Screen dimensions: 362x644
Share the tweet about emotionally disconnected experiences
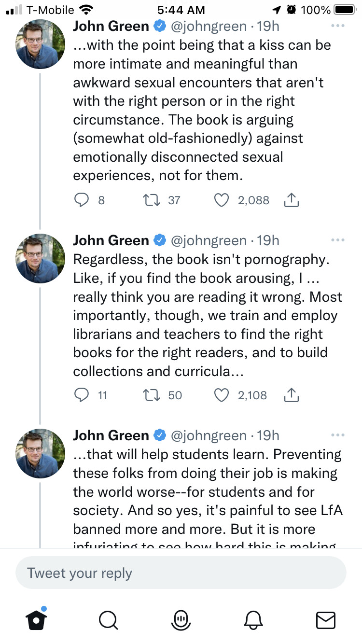[x=291, y=200]
